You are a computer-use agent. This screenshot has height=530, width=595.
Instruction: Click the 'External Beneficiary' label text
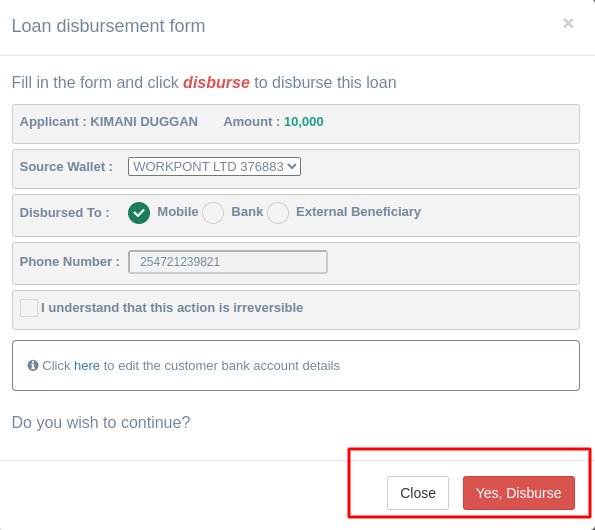[x=358, y=212]
